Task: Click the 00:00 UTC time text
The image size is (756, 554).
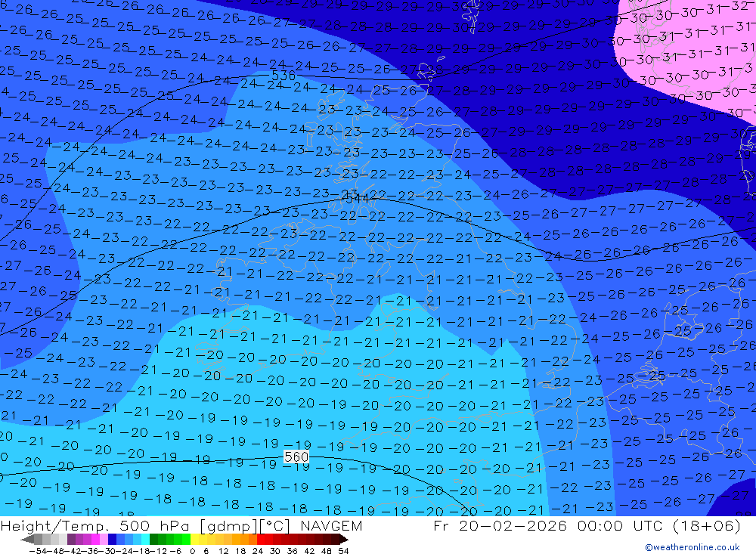Action: 621,525
